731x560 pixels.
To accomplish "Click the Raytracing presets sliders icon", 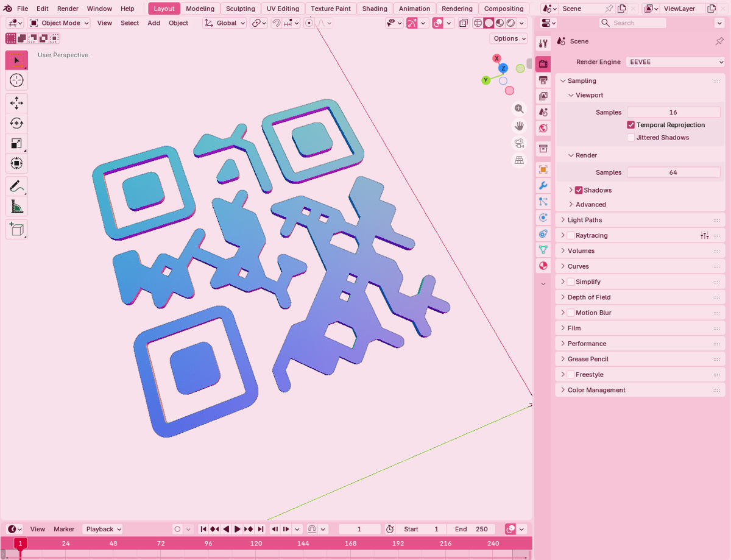I will pos(705,235).
